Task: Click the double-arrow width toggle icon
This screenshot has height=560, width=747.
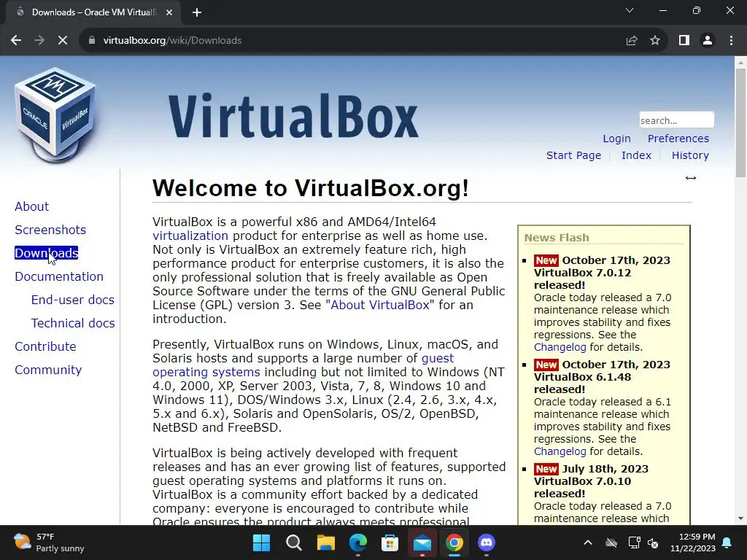Action: pyautogui.click(x=691, y=178)
